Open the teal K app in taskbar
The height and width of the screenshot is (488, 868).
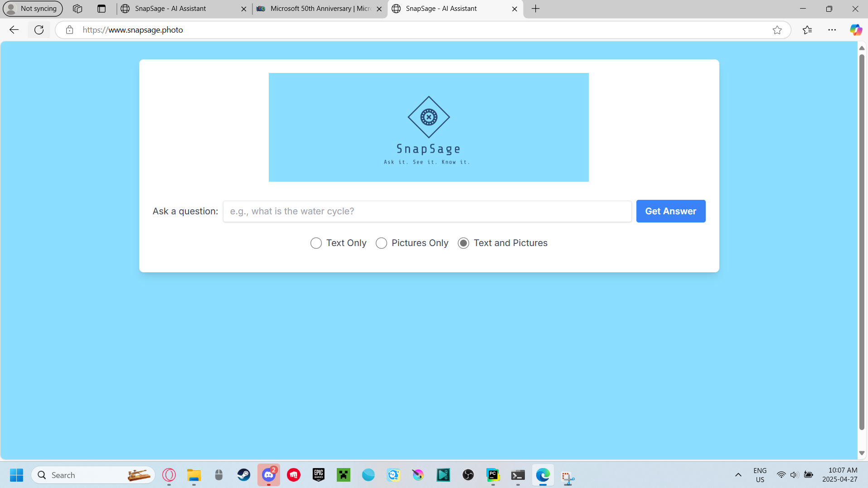click(x=443, y=475)
